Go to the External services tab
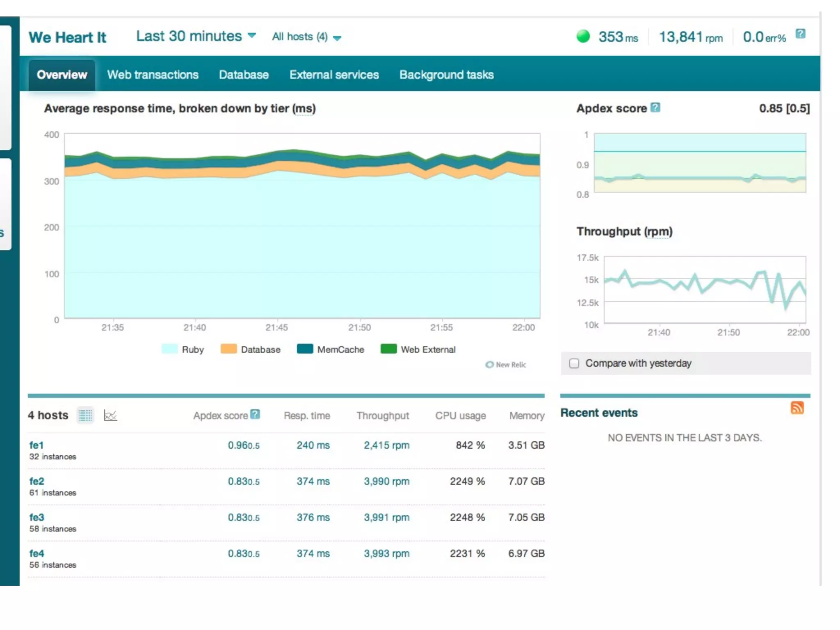 pyautogui.click(x=334, y=75)
